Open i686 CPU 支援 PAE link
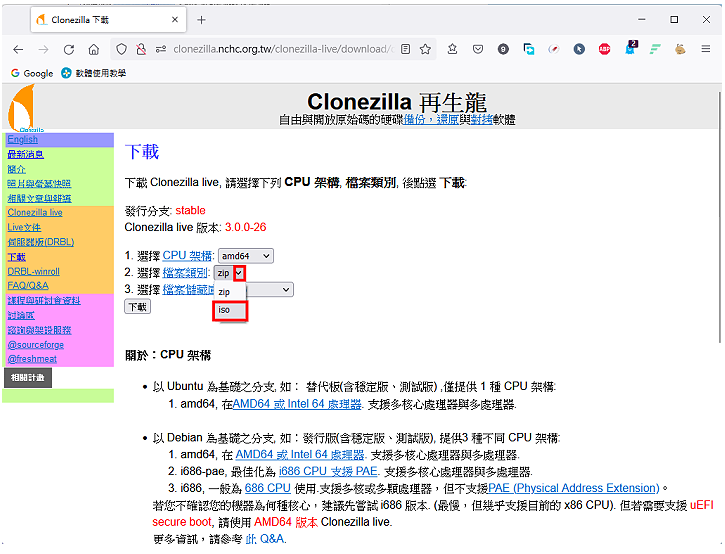 pos(328,472)
